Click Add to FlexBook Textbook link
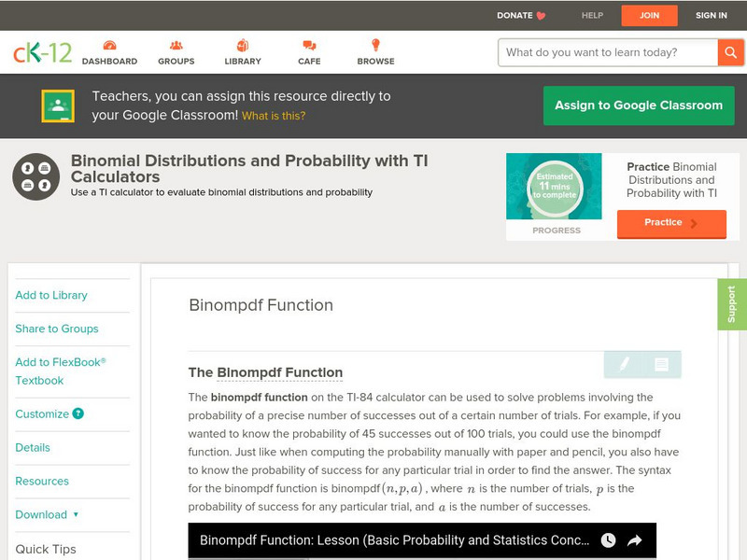The image size is (747, 560). (x=61, y=371)
